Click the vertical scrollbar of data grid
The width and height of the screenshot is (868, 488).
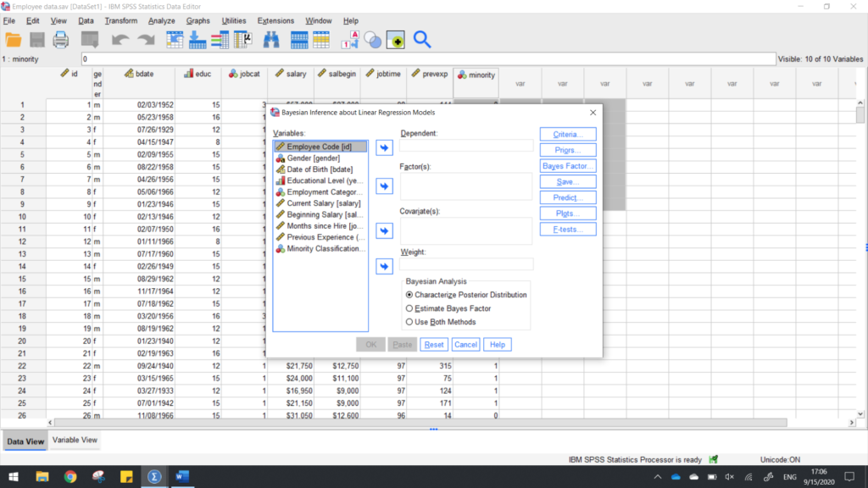point(860,115)
